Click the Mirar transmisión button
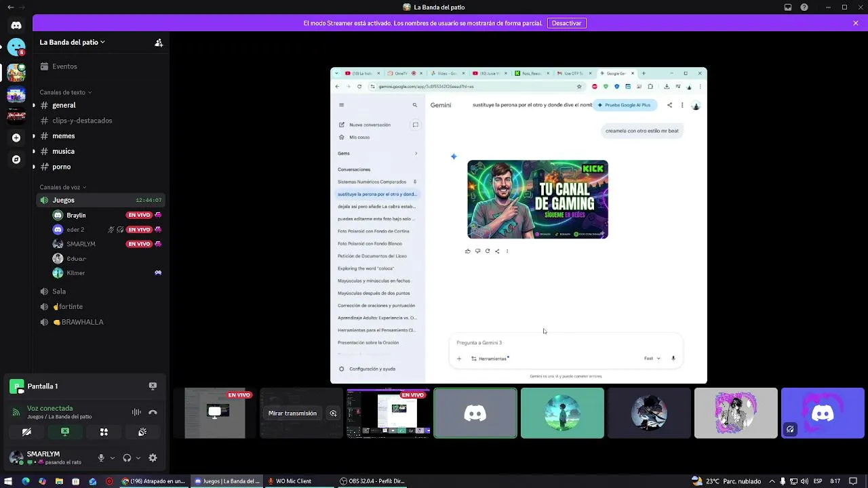 pyautogui.click(x=292, y=413)
